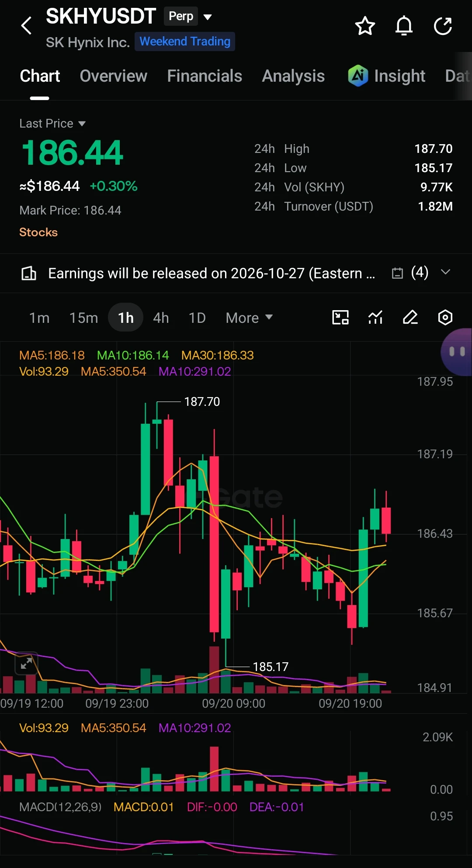Tap the DIF:-0.00 label
The height and width of the screenshot is (868, 472).
click(212, 807)
